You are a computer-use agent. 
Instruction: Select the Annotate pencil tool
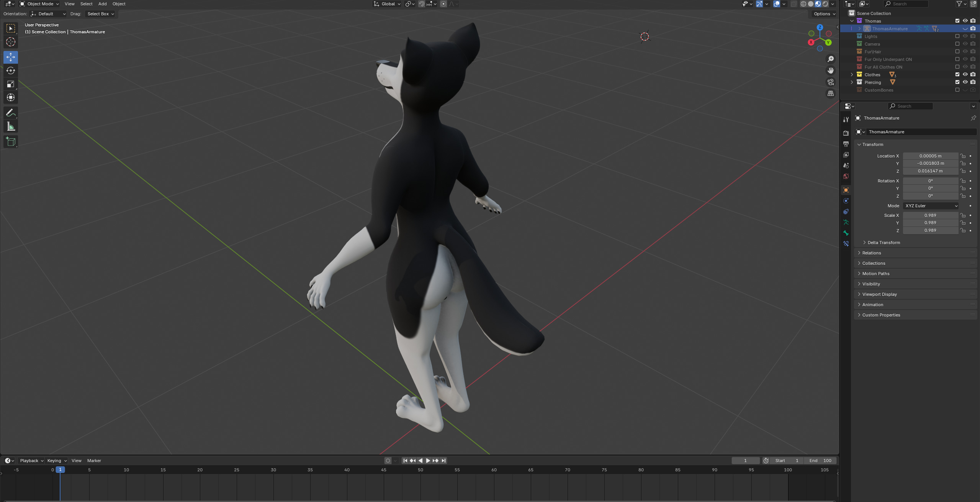11,113
